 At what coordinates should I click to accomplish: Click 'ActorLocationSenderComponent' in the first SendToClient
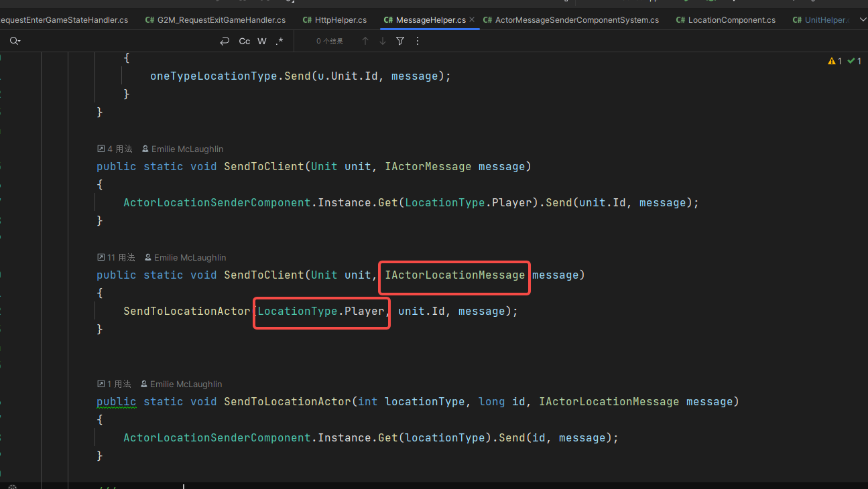(x=217, y=202)
